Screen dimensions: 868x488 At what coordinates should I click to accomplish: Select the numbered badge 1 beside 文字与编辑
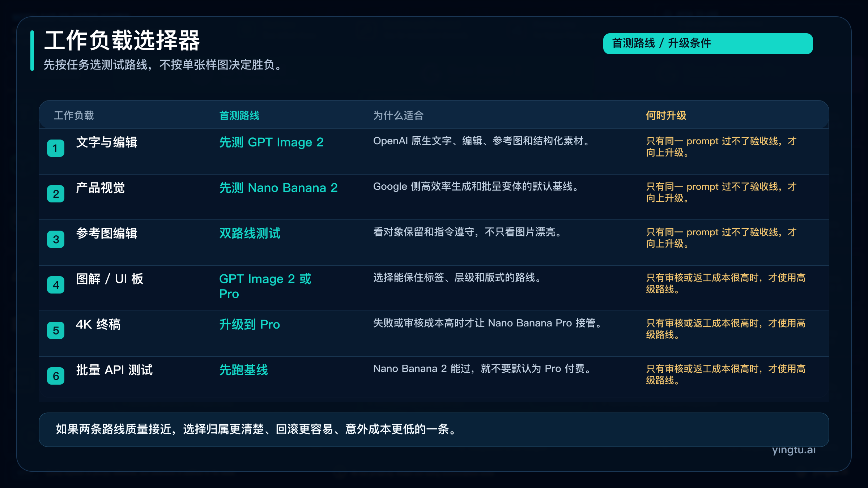(x=55, y=148)
